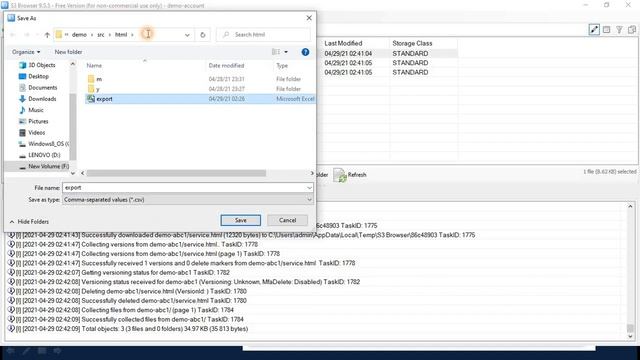The image size is (640, 360).
Task: Sort files by Type column
Action: click(282, 65)
